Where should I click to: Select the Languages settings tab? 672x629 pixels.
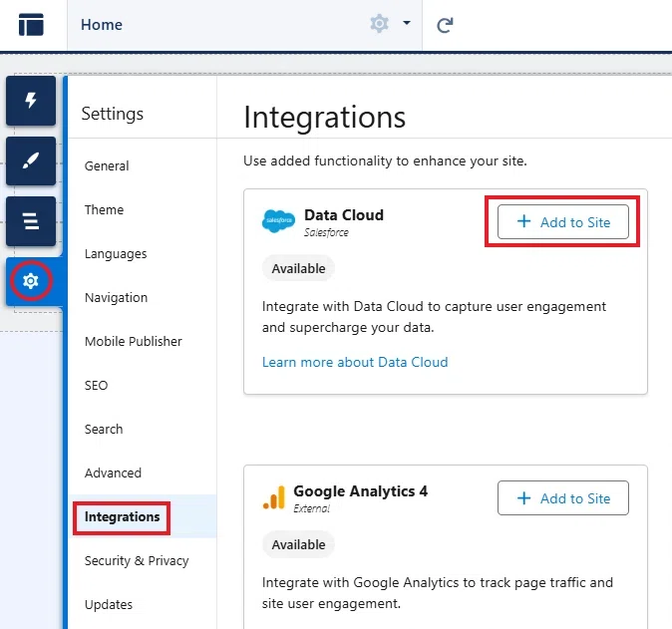click(x=116, y=253)
